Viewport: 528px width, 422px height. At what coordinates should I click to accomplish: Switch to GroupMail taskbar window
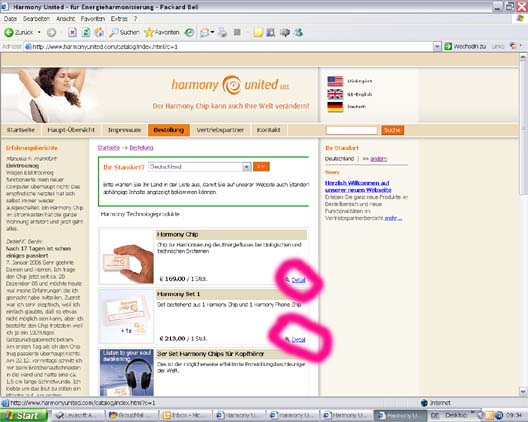pos(132,416)
